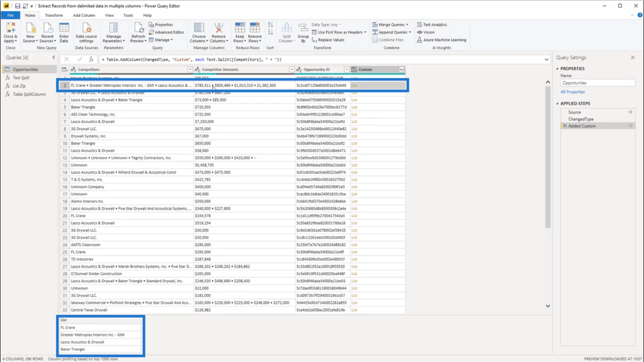The width and height of the screenshot is (644, 362).
Task: Open the table corner menu icon
Action: [x=64, y=70]
